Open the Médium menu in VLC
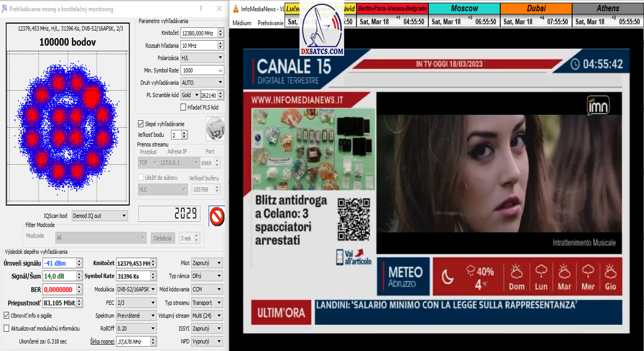This screenshot has height=351, width=644. point(242,23)
